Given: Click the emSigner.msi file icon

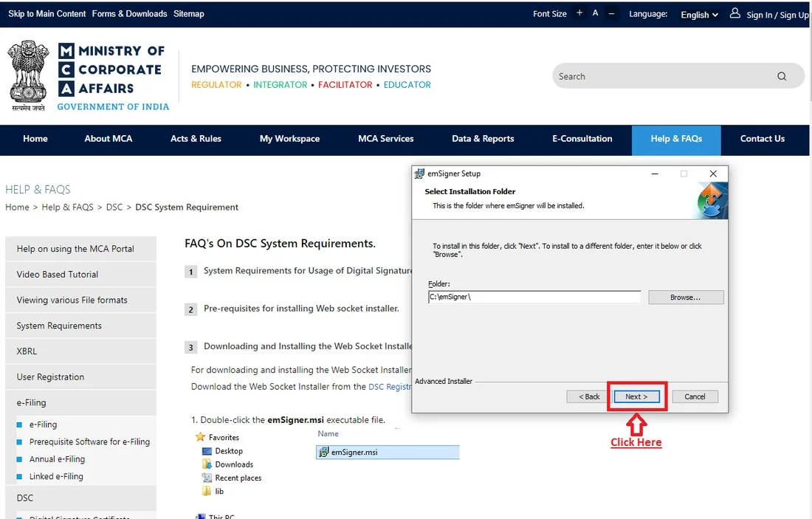Looking at the screenshot, I should pyautogui.click(x=323, y=452).
